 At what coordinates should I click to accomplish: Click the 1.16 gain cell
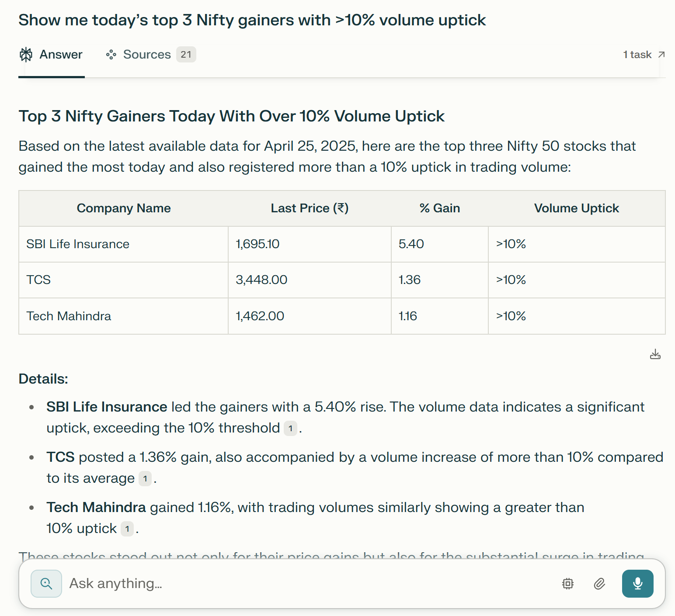tap(440, 316)
